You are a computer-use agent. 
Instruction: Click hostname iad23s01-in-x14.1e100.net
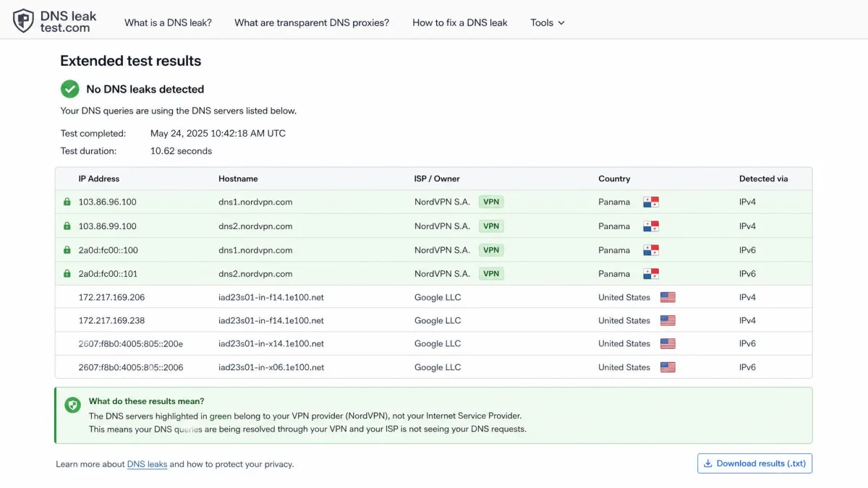coord(271,343)
